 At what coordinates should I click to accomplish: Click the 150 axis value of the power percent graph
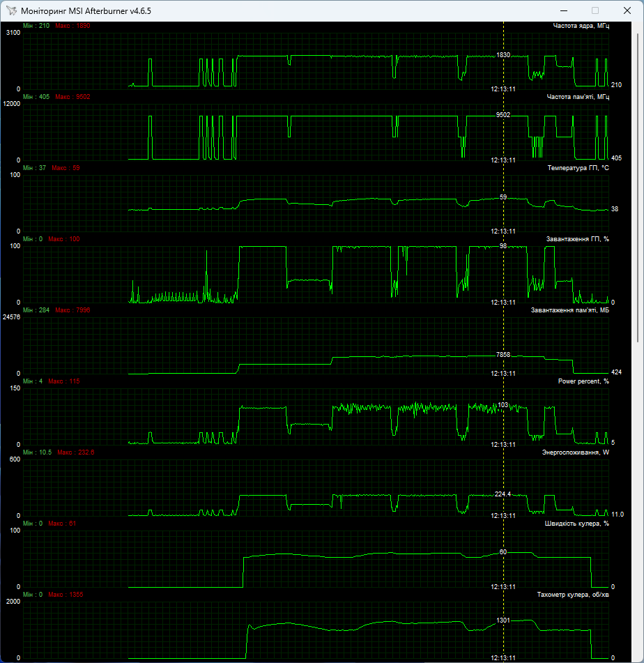click(x=15, y=388)
